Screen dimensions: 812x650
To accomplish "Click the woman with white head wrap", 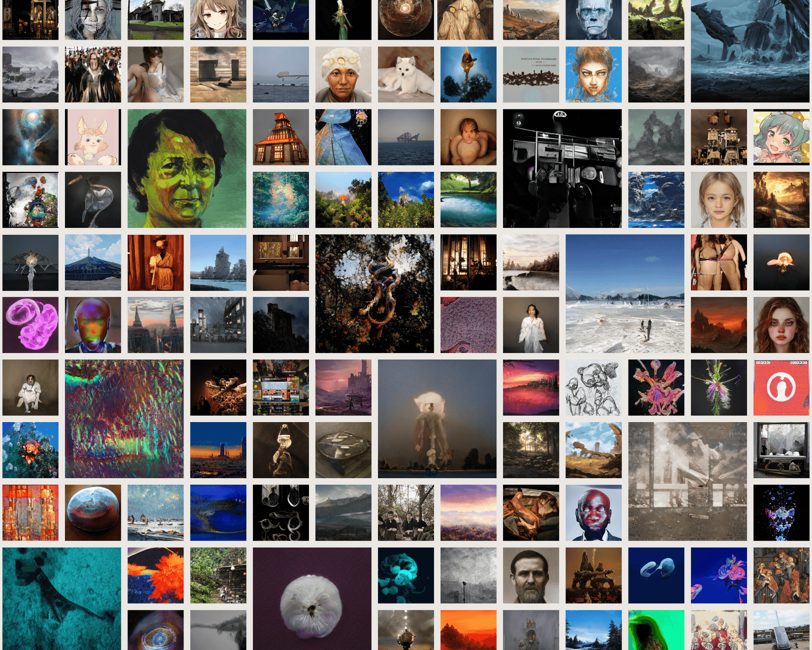I will (x=343, y=74).
